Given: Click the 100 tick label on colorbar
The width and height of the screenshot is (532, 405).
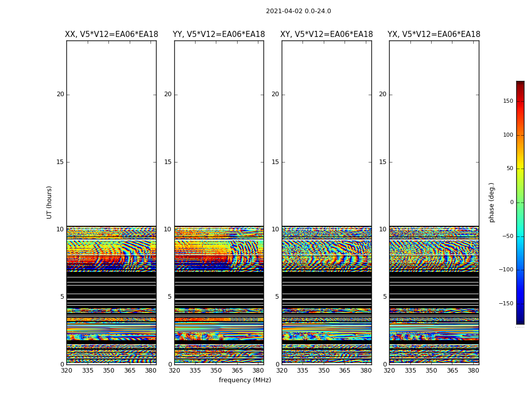Looking at the screenshot, I should [508, 135].
